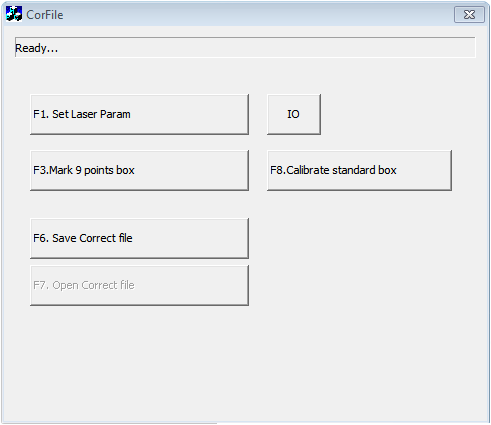Click the X button at window corner
Screen dimensions: 491x425
point(469,14)
